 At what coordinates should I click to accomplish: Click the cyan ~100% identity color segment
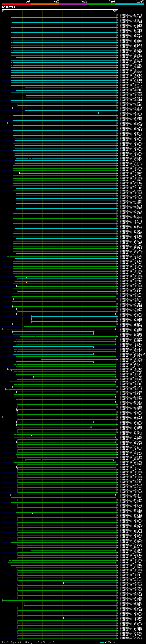coord(130,4)
